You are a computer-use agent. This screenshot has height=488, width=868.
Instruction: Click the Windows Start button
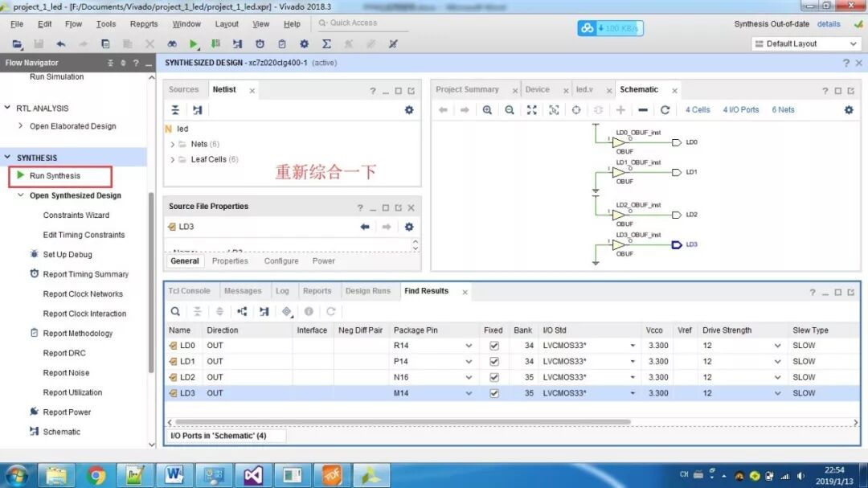[x=17, y=475]
